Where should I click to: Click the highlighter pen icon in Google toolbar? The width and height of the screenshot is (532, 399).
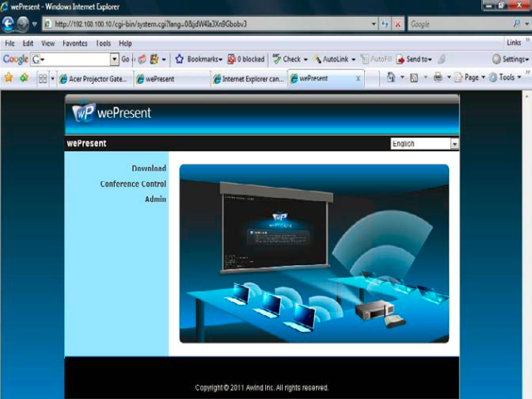(441, 59)
